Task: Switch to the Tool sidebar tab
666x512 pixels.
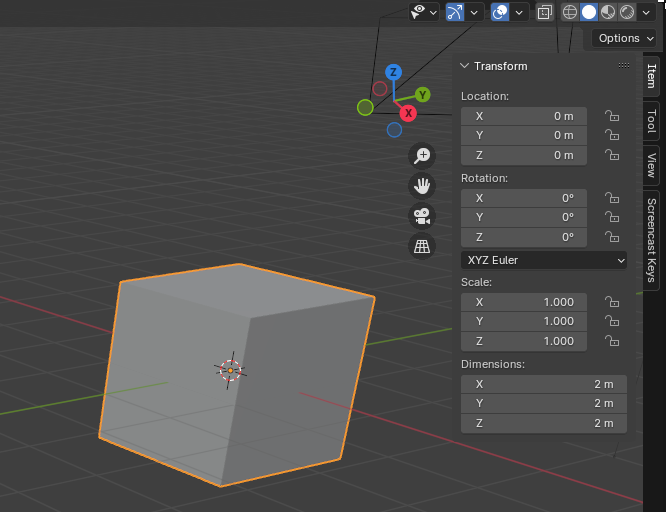Action: (x=652, y=122)
